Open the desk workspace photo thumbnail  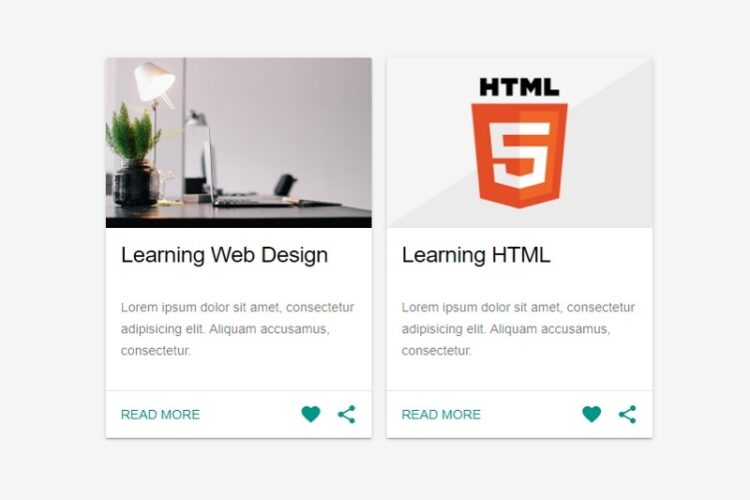[239, 143]
